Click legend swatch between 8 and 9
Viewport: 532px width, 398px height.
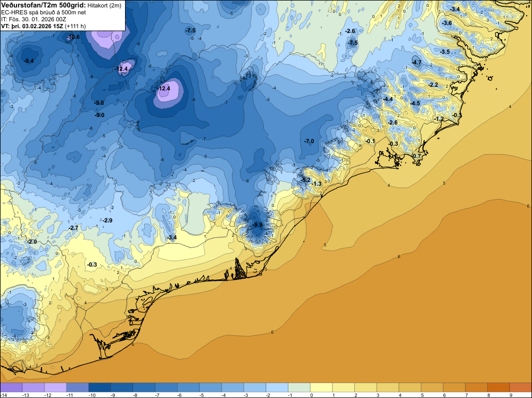coord(499,387)
